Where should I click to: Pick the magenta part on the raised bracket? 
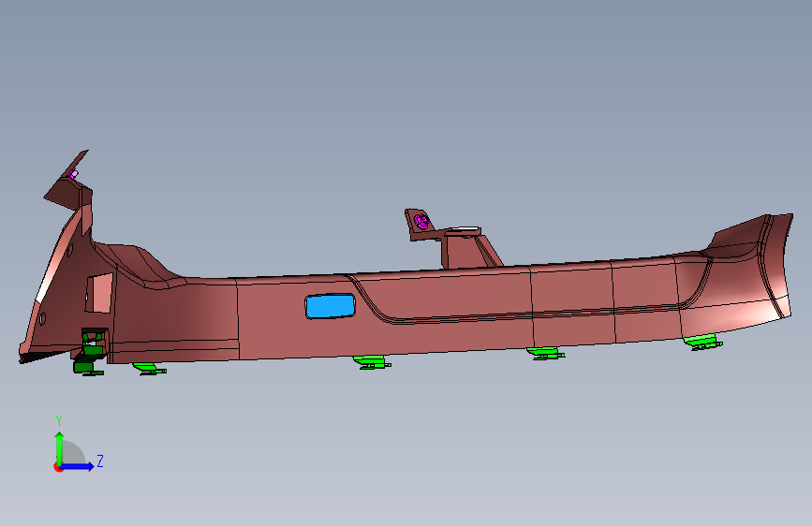click(421, 222)
